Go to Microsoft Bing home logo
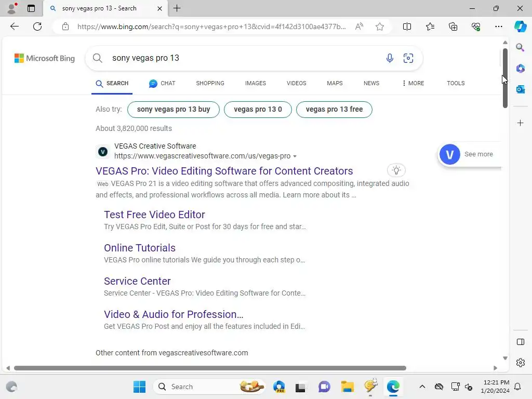 (x=45, y=58)
